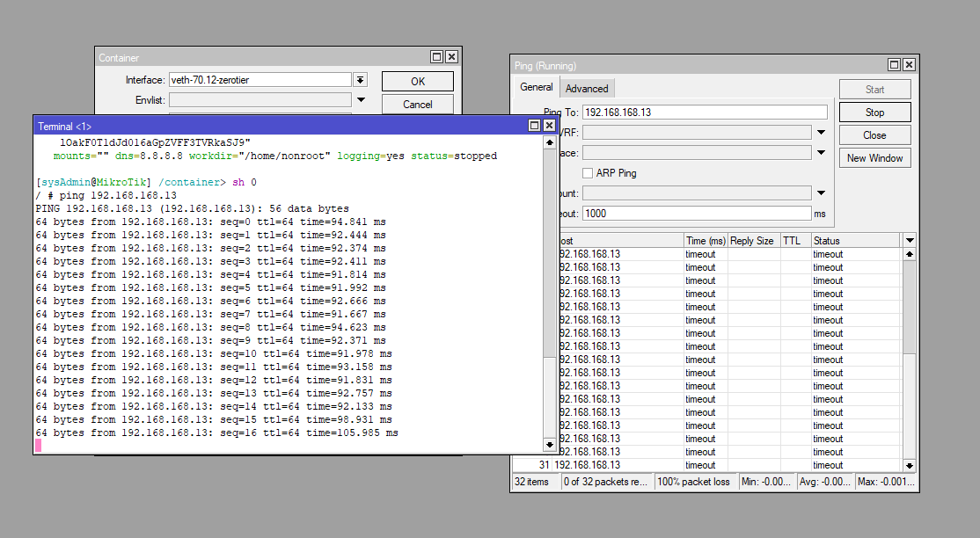Click the Ping window title bar X icon
The image size is (980, 538).
pos(909,65)
